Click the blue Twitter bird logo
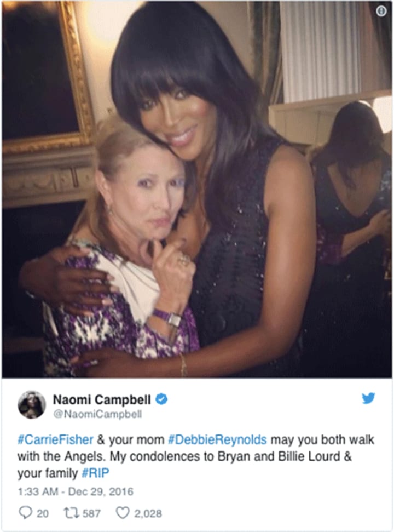Viewport: 394px width, 532px height. pyautogui.click(x=368, y=398)
